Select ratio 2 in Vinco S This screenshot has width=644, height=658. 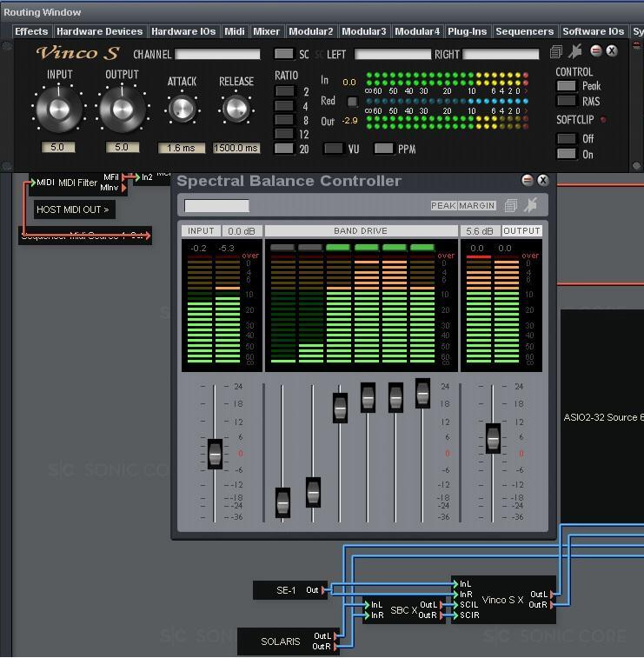click(x=284, y=90)
